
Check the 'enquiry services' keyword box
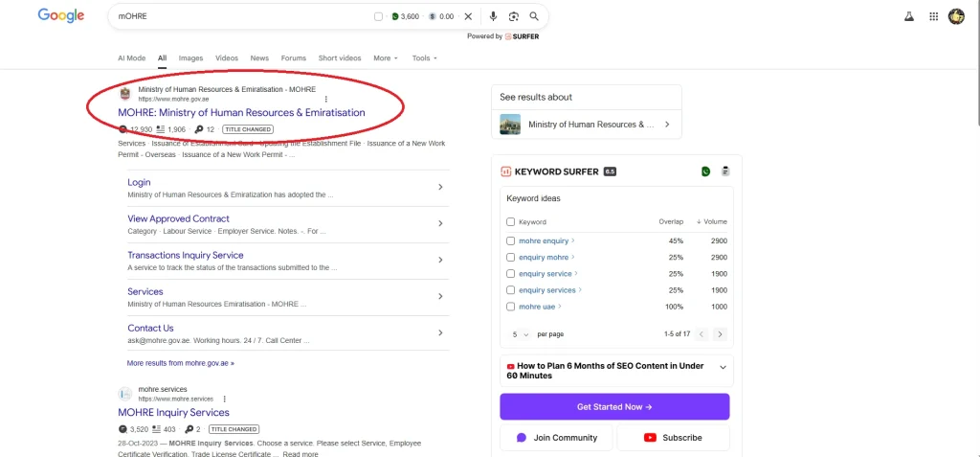coord(511,290)
